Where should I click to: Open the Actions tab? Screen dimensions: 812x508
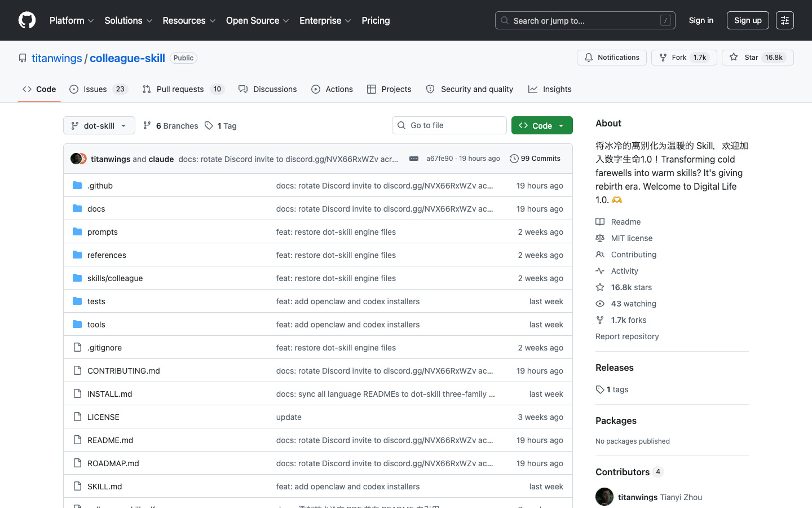point(332,89)
